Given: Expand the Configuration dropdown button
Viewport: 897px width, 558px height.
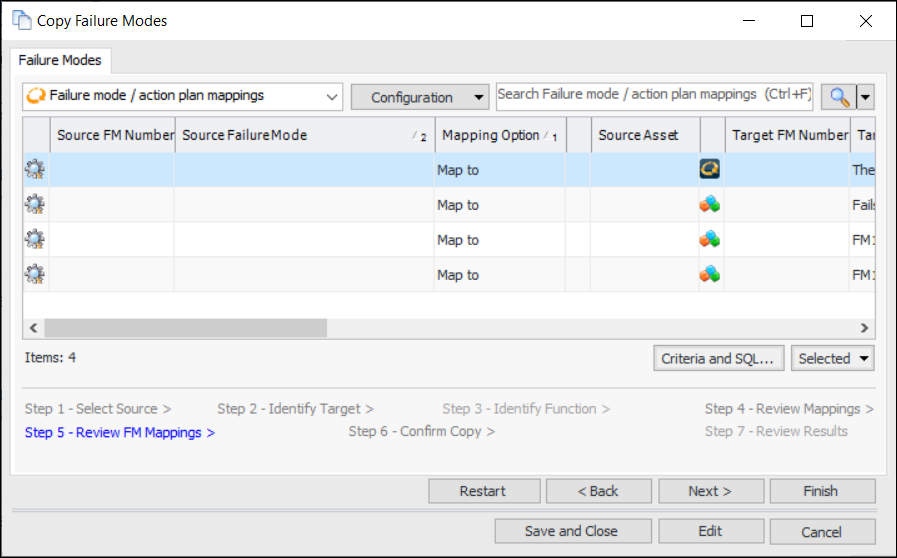Looking at the screenshot, I should pos(419,97).
